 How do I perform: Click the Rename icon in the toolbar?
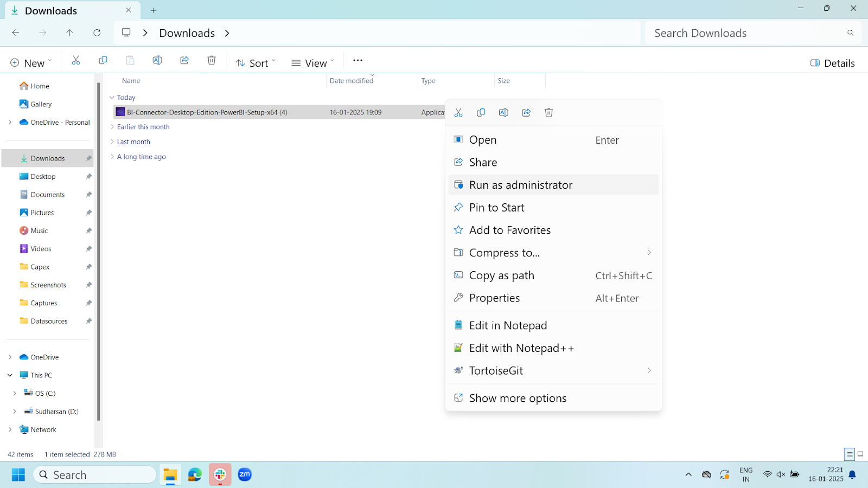pos(157,60)
